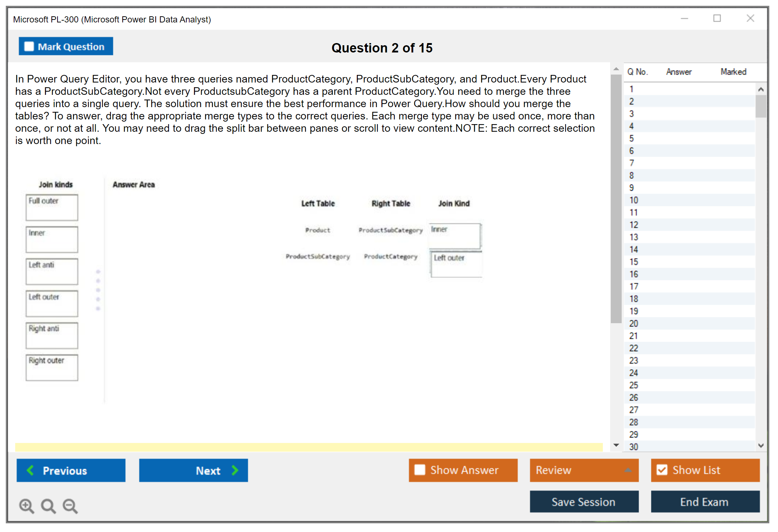This screenshot has width=778, height=532.
Task: Click the Save Session button
Action: [x=584, y=502]
